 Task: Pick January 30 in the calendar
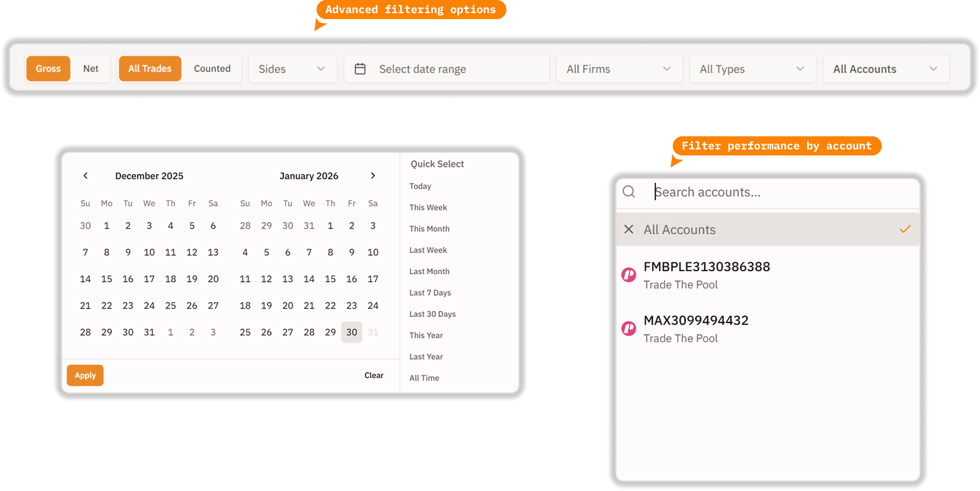[x=352, y=332]
